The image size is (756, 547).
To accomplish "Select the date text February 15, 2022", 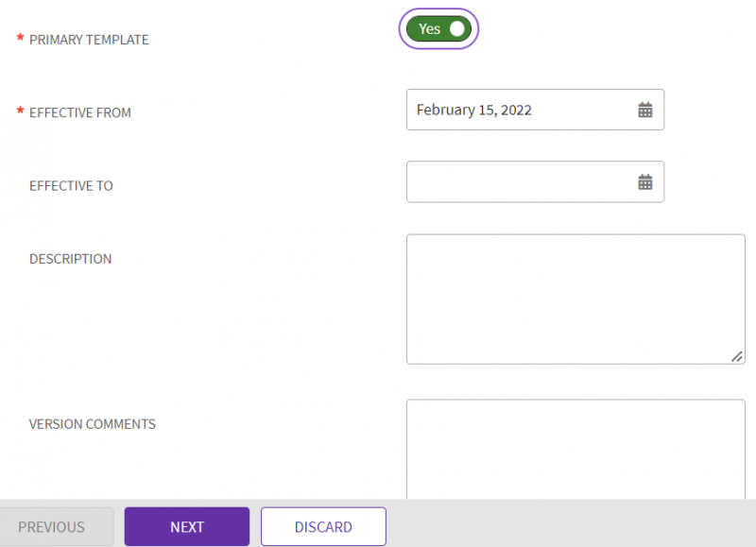I will [473, 110].
